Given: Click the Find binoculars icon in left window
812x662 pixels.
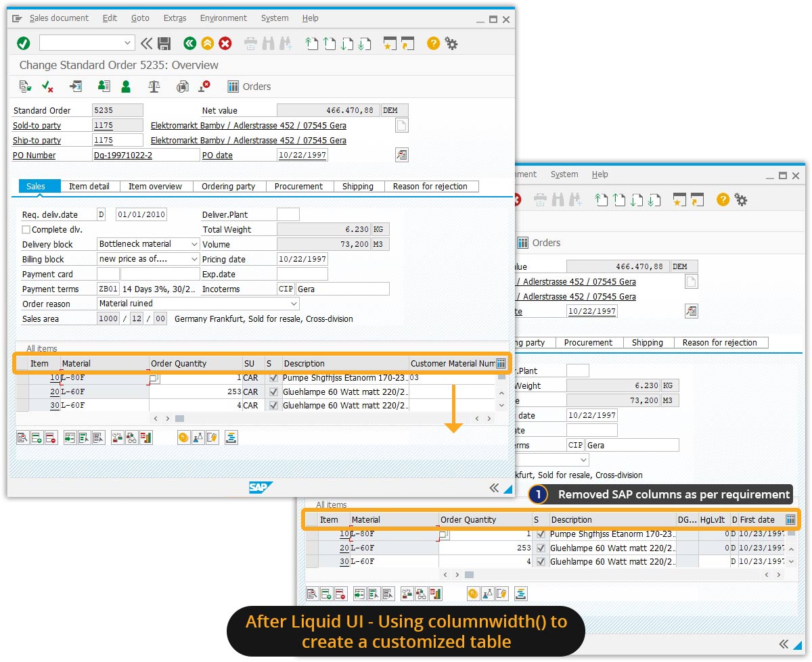Looking at the screenshot, I should [x=268, y=44].
